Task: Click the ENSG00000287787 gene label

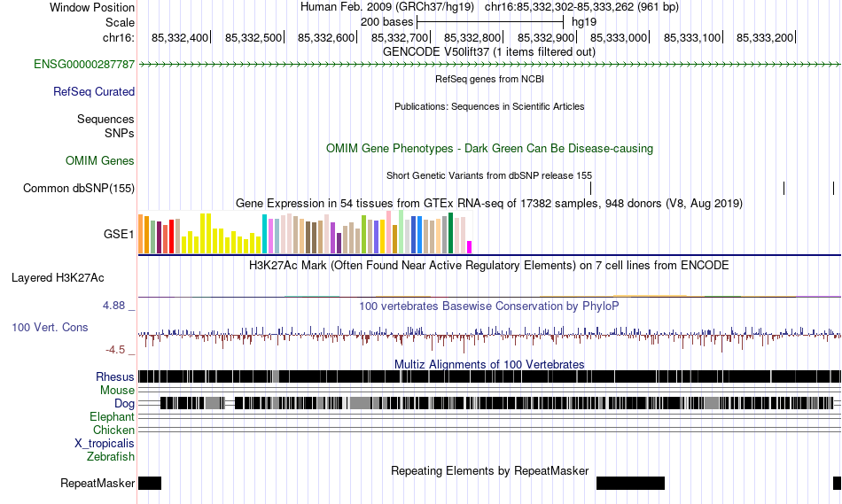Action: [84, 65]
